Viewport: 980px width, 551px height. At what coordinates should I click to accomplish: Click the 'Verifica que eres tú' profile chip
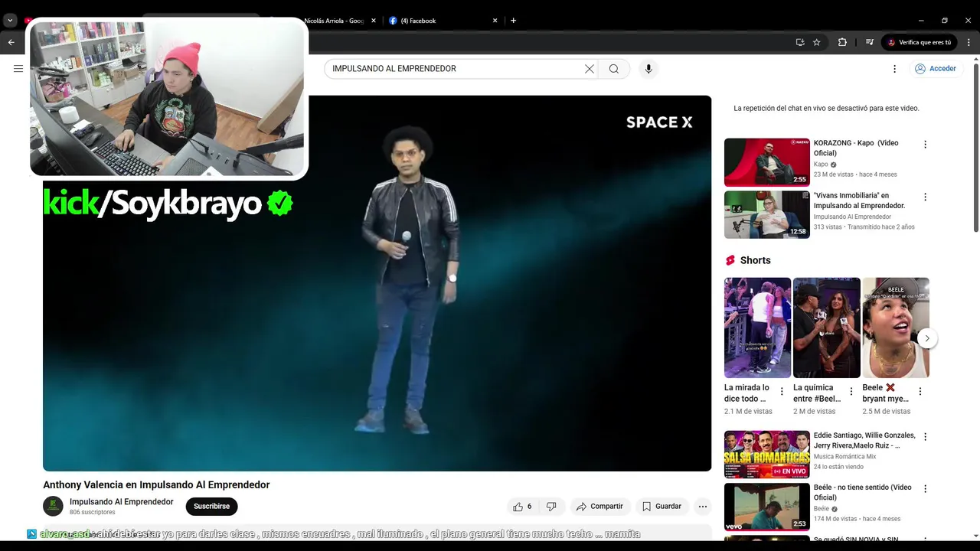point(920,42)
